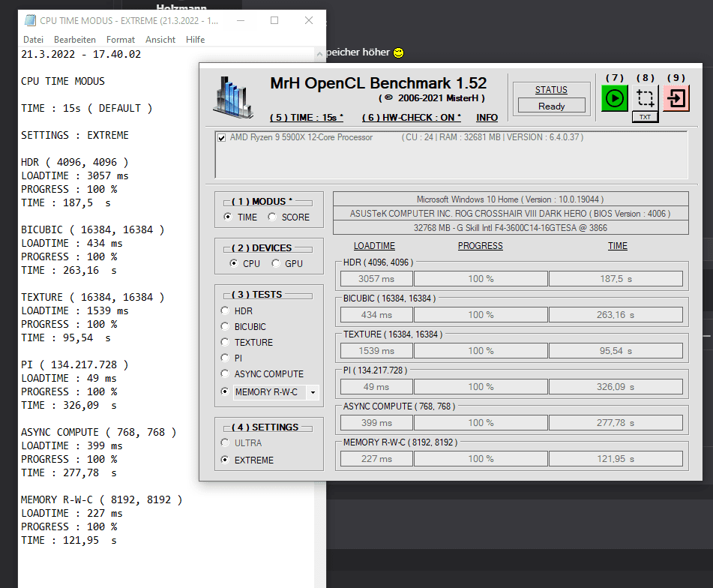
Task: Click BICUBIC progress bar showing 100 %
Action: (481, 315)
